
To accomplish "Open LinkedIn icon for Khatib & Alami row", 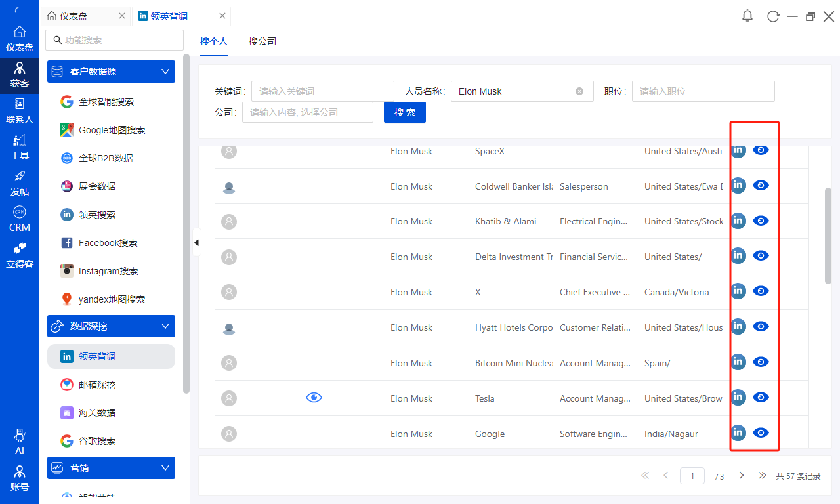I will (738, 220).
